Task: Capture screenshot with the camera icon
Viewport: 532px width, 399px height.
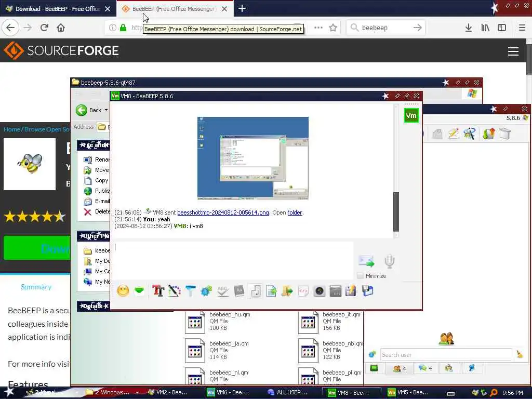Action: coord(320,291)
